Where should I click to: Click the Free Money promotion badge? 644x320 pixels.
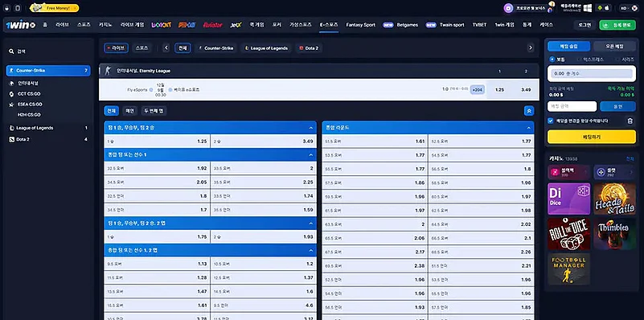[55, 8]
